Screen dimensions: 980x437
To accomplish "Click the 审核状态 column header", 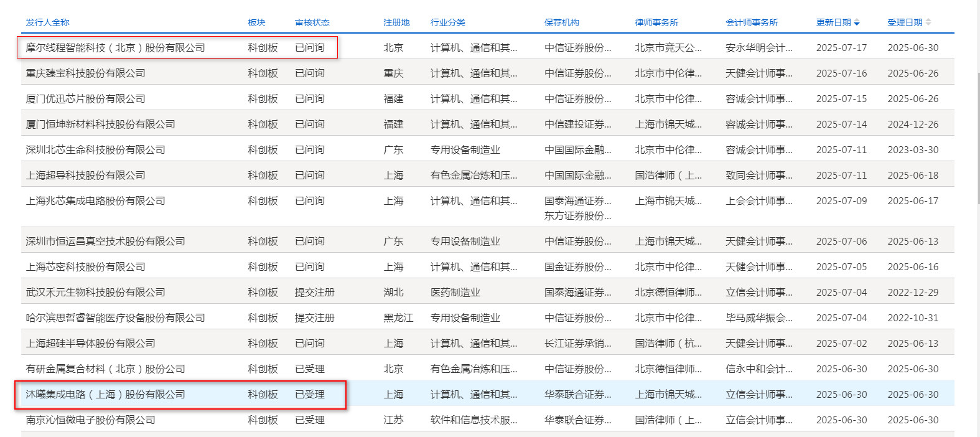I will point(312,22).
